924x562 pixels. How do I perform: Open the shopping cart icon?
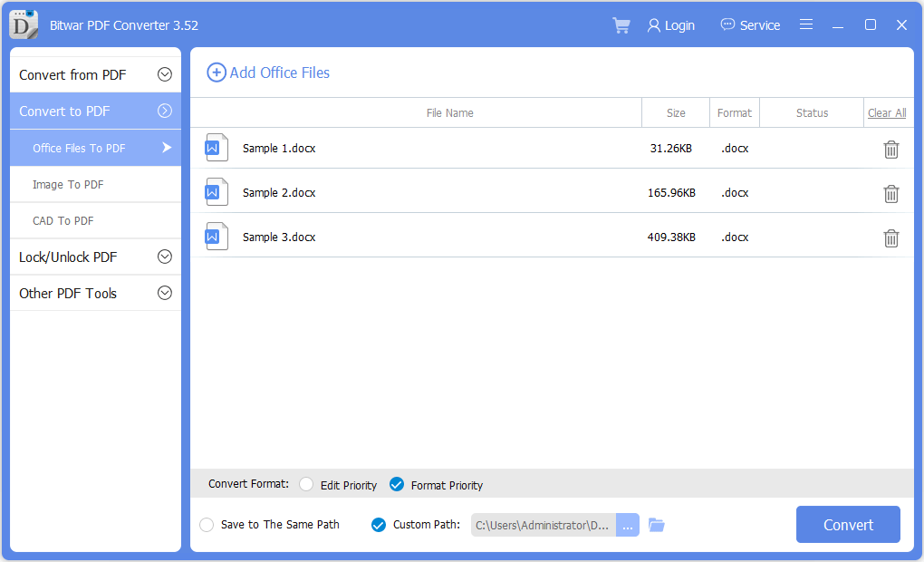(x=621, y=25)
